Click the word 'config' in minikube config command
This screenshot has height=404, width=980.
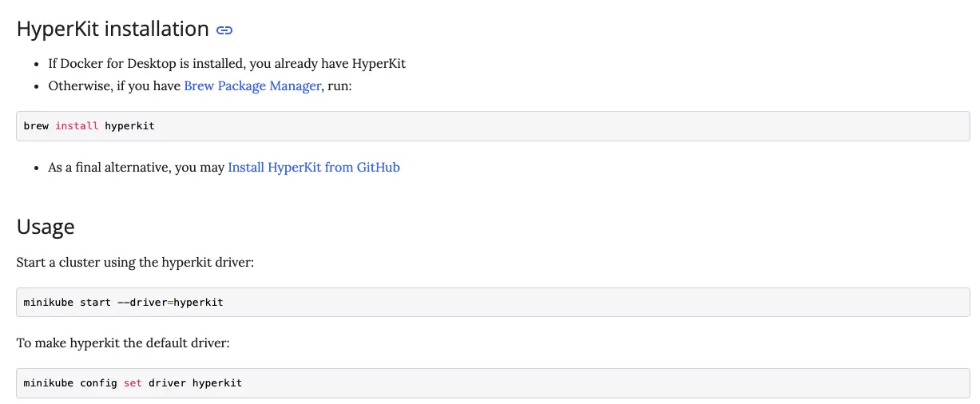(x=98, y=383)
